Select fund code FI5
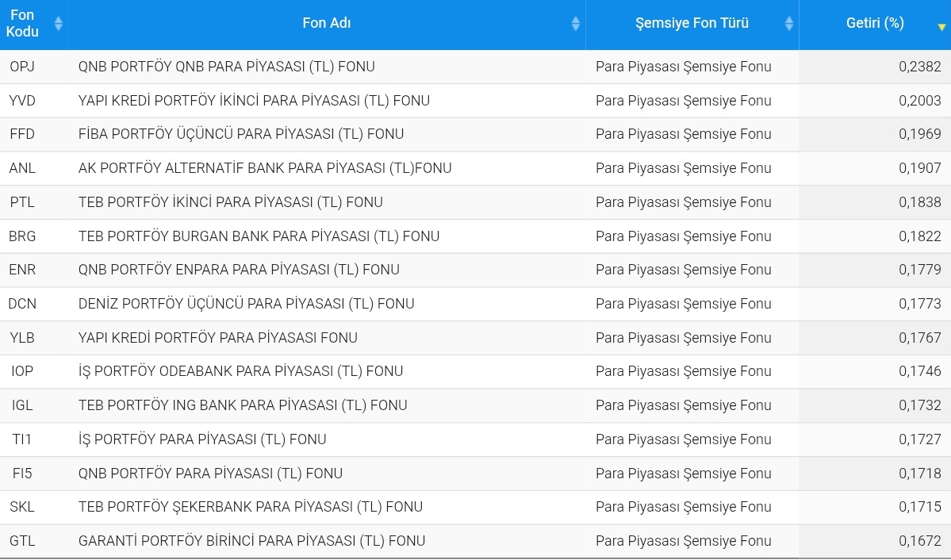951x560 pixels. 22,474
